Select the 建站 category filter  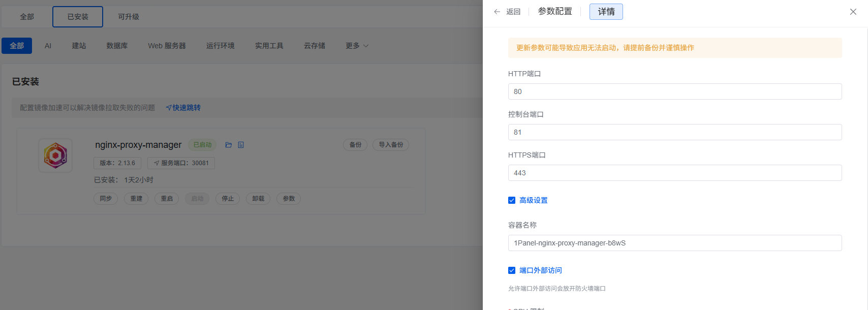point(79,46)
